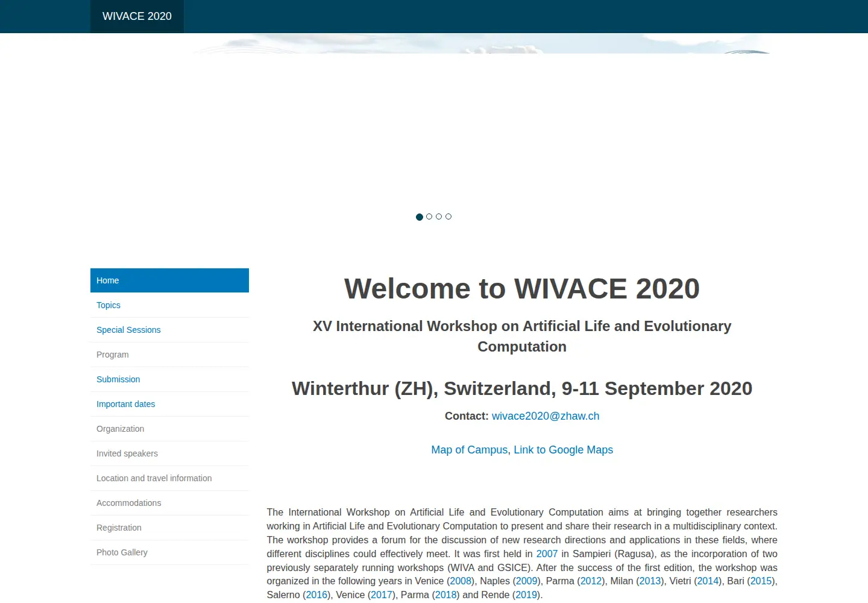Open the 2017 Venice edition link
Image resolution: width=868 pixels, height=603 pixels.
(x=382, y=595)
